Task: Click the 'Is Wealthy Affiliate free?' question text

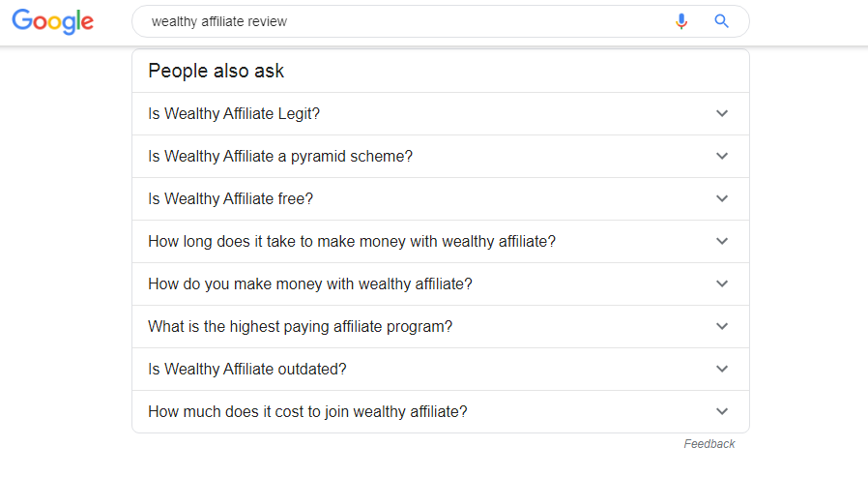Action: [x=231, y=198]
